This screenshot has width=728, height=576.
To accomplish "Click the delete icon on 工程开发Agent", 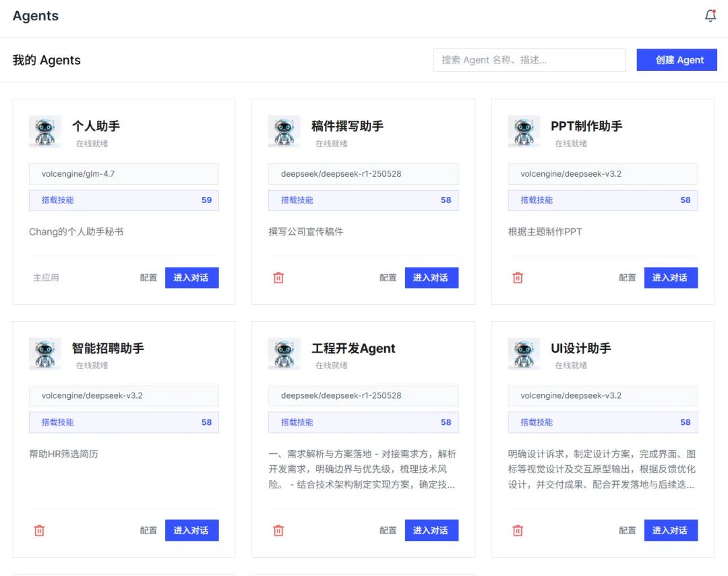I will coord(278,530).
